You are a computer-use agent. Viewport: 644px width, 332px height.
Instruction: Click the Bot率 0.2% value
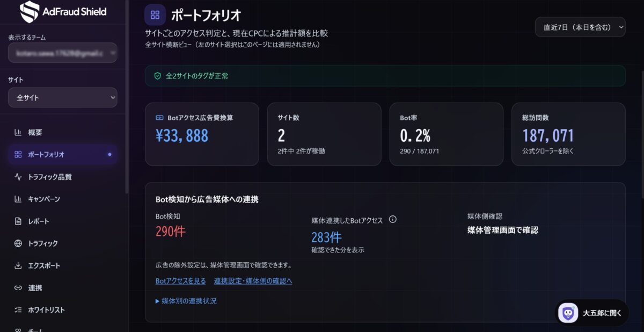(415, 136)
